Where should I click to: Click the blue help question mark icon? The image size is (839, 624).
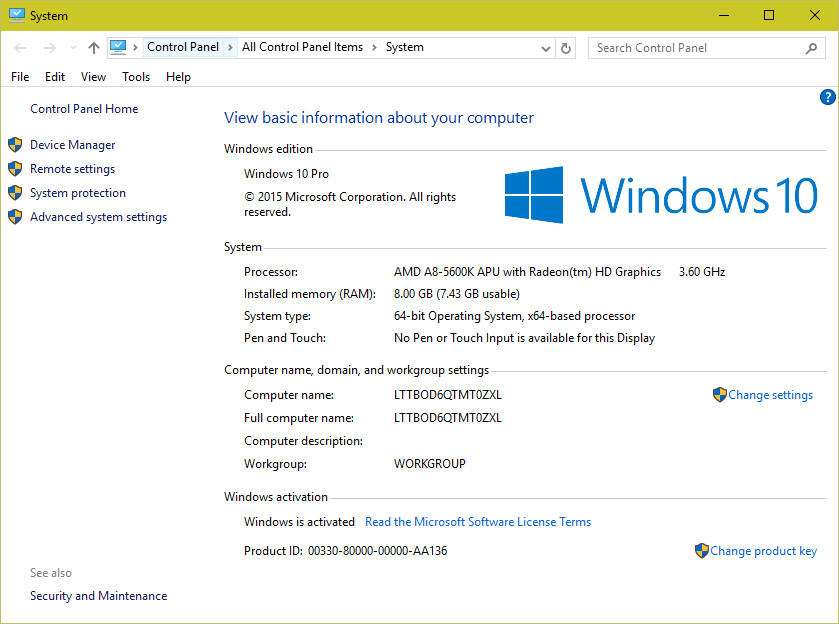click(827, 97)
